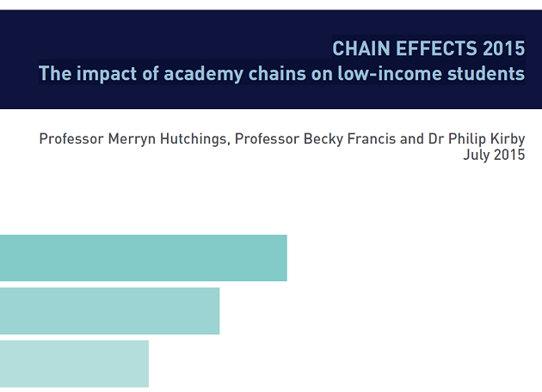The image size is (542, 392).
Task: Click the shortest pale teal bar
Action: (x=74, y=364)
